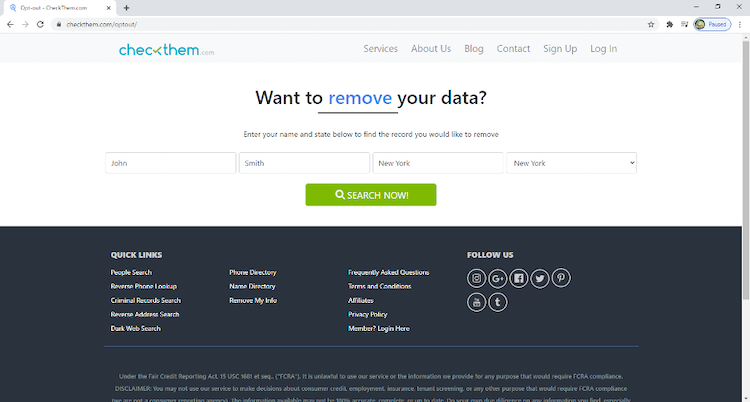Click the Paused profile button

tap(712, 24)
